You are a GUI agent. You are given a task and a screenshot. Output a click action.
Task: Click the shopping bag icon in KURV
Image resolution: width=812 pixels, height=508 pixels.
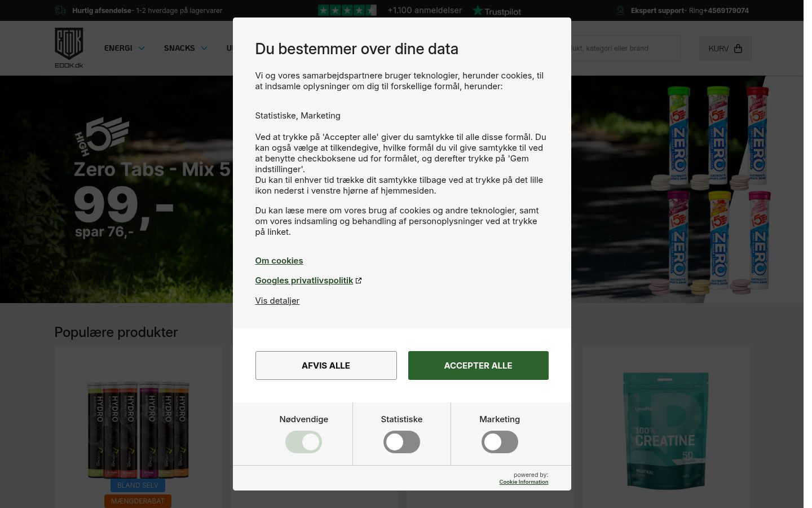point(738,49)
